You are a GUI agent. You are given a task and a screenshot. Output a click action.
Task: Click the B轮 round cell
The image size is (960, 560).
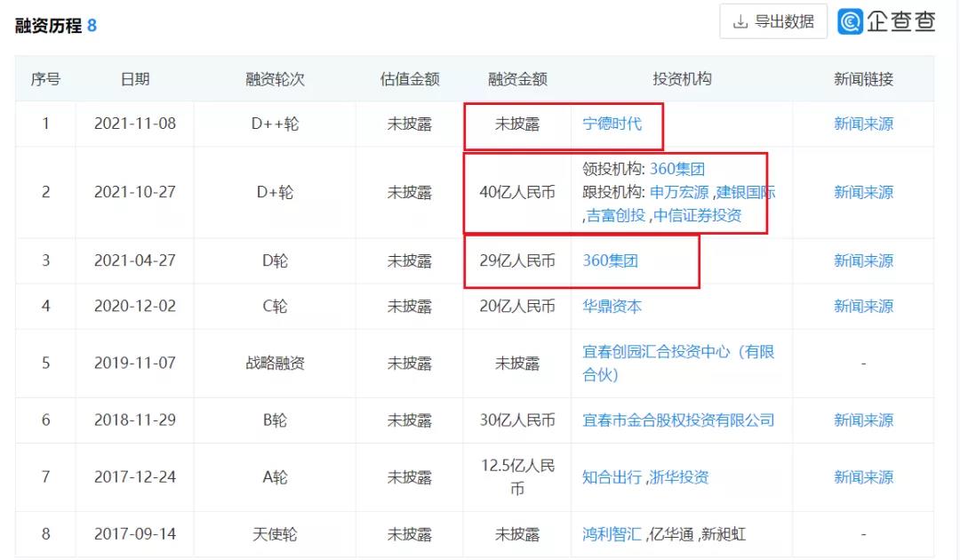pyautogui.click(x=275, y=420)
